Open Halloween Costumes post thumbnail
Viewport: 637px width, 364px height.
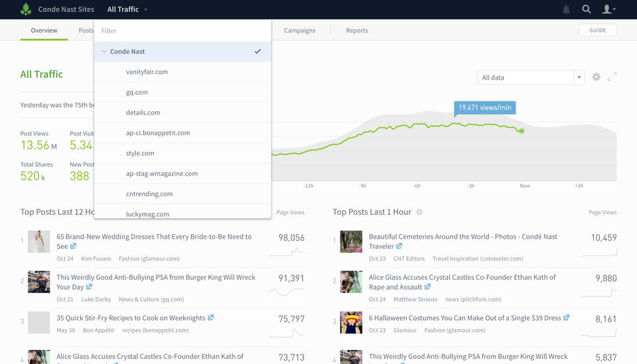pos(351,323)
